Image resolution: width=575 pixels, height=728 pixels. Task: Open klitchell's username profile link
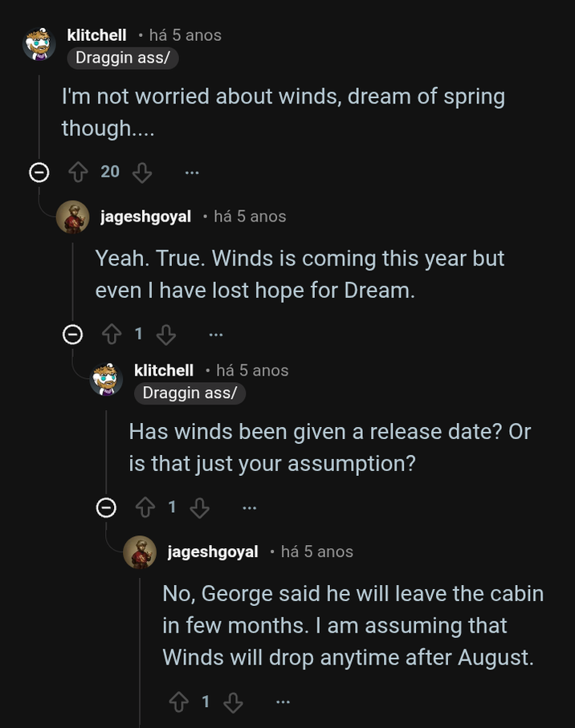click(98, 35)
